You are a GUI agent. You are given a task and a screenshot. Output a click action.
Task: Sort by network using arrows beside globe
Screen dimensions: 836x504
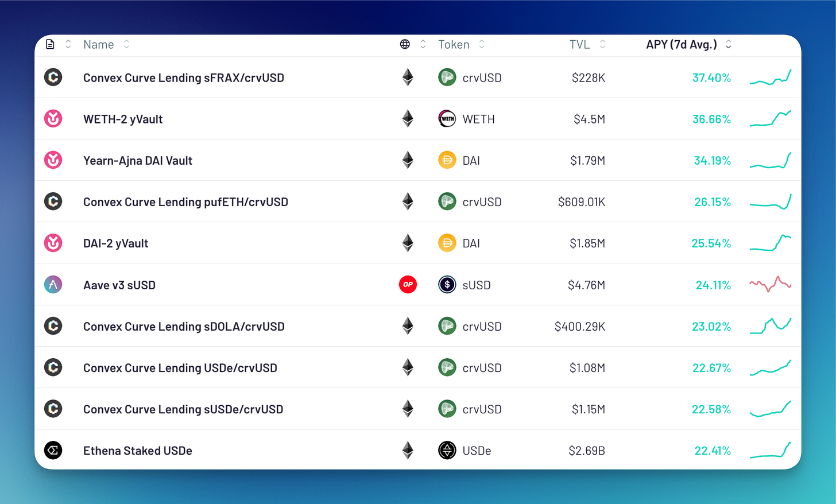click(x=423, y=44)
